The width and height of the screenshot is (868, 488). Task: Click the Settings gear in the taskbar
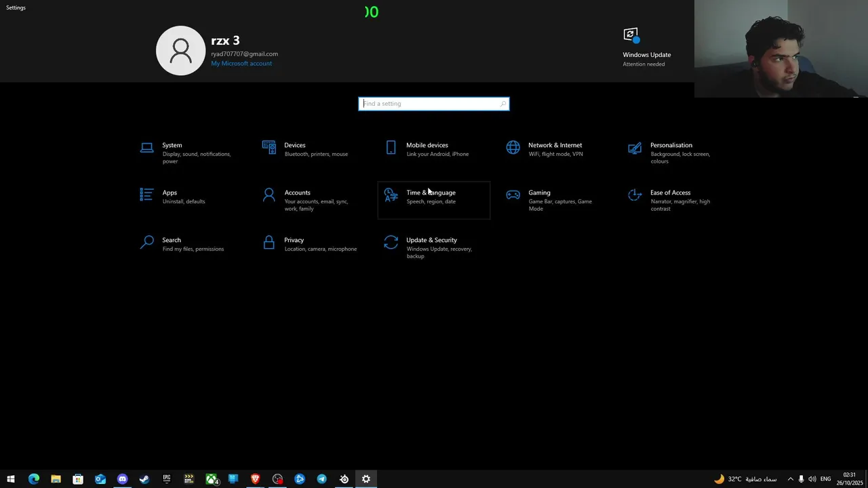[x=366, y=479]
